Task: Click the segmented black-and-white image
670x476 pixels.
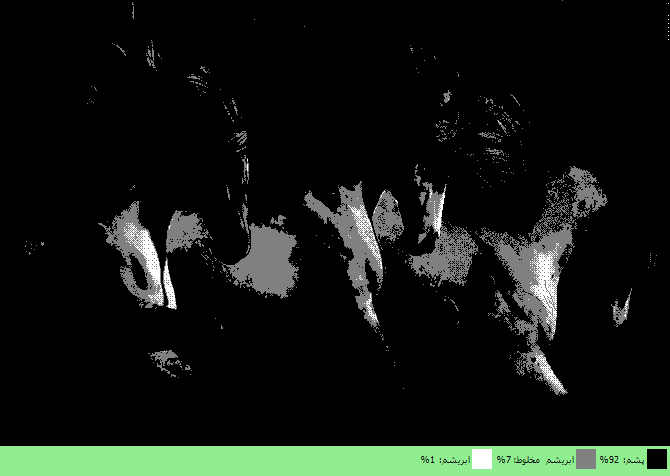Action: [x=335, y=223]
